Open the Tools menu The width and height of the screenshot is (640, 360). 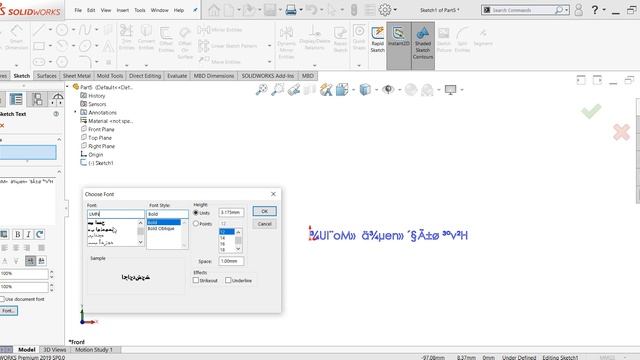coord(140,10)
